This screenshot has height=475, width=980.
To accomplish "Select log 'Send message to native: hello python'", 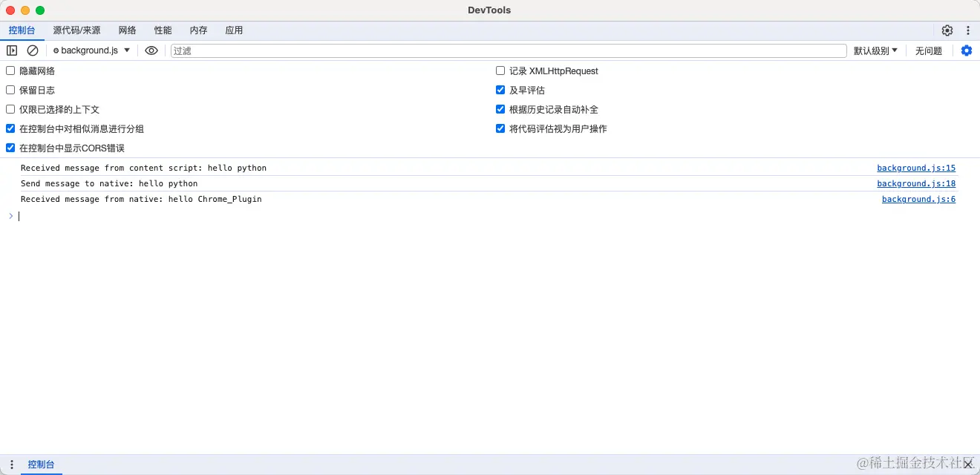I will pos(109,183).
